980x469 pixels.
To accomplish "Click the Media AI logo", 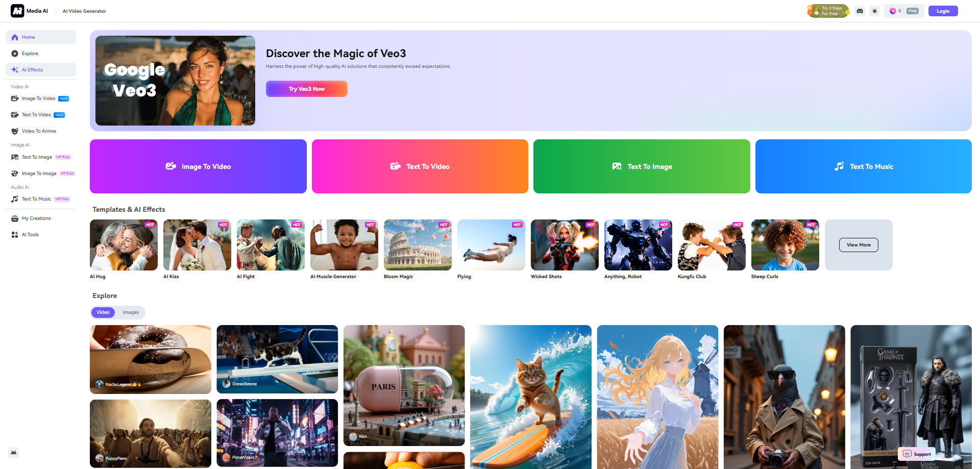I will point(17,11).
